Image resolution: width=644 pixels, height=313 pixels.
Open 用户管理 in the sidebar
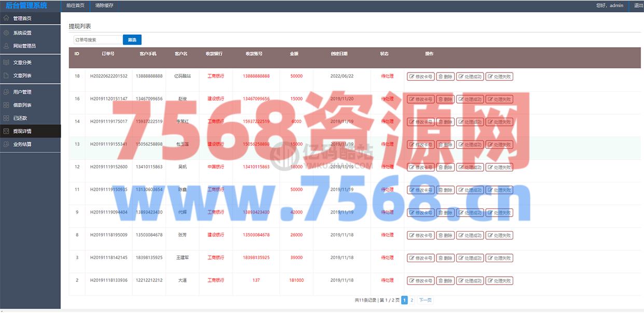tap(22, 92)
